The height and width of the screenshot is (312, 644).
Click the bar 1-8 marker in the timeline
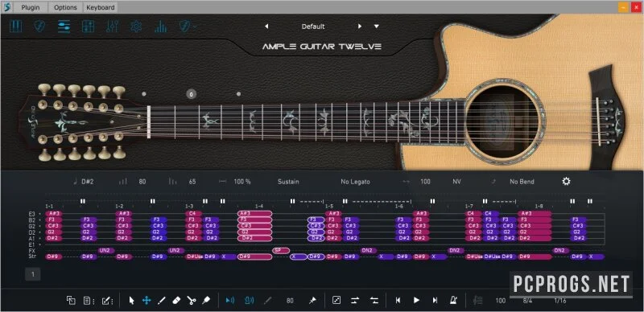[539, 206]
